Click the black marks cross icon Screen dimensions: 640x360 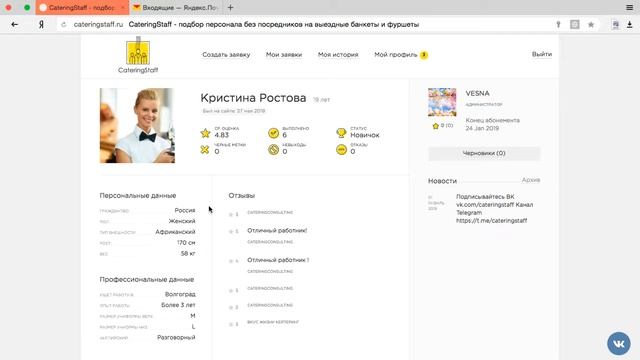point(205,149)
